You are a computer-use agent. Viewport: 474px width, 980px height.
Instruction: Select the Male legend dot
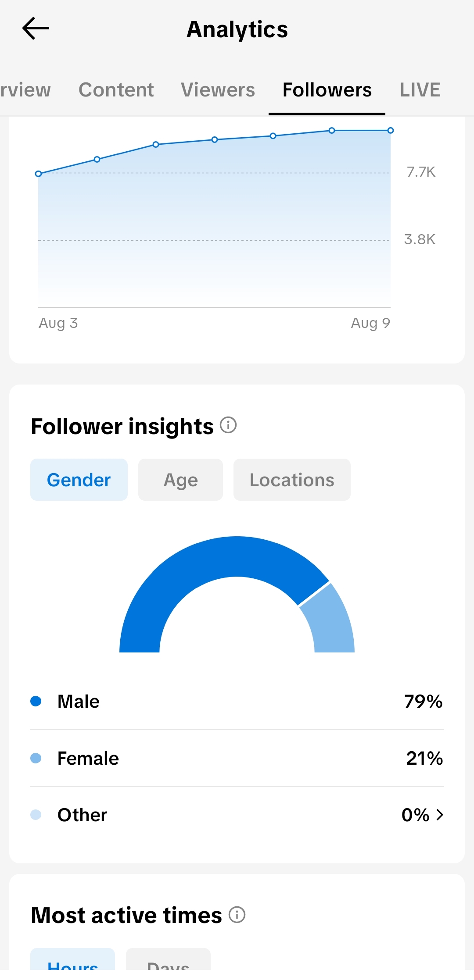pos(36,701)
